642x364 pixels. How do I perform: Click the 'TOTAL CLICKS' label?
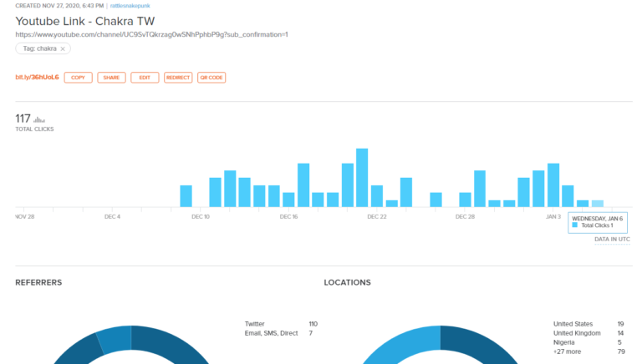pyautogui.click(x=34, y=129)
